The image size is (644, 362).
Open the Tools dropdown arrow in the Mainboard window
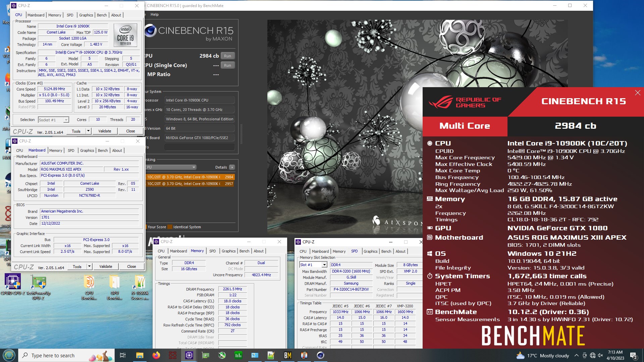click(89, 266)
